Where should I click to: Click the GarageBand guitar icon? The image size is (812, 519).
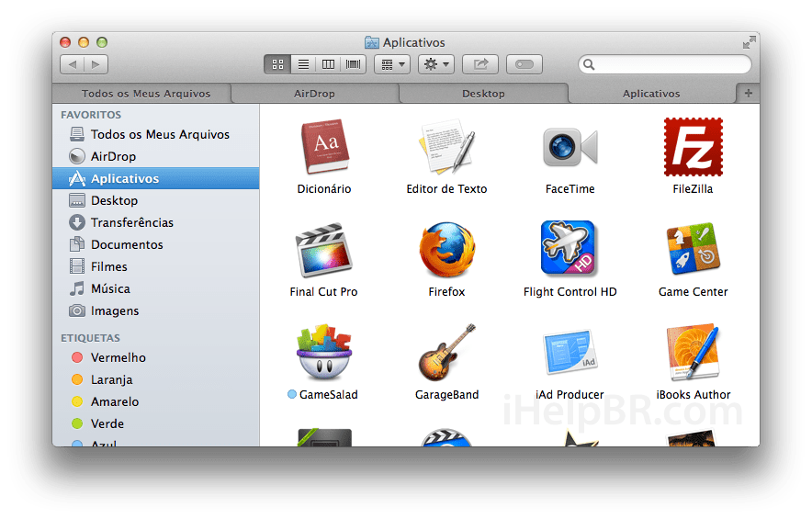(447, 353)
